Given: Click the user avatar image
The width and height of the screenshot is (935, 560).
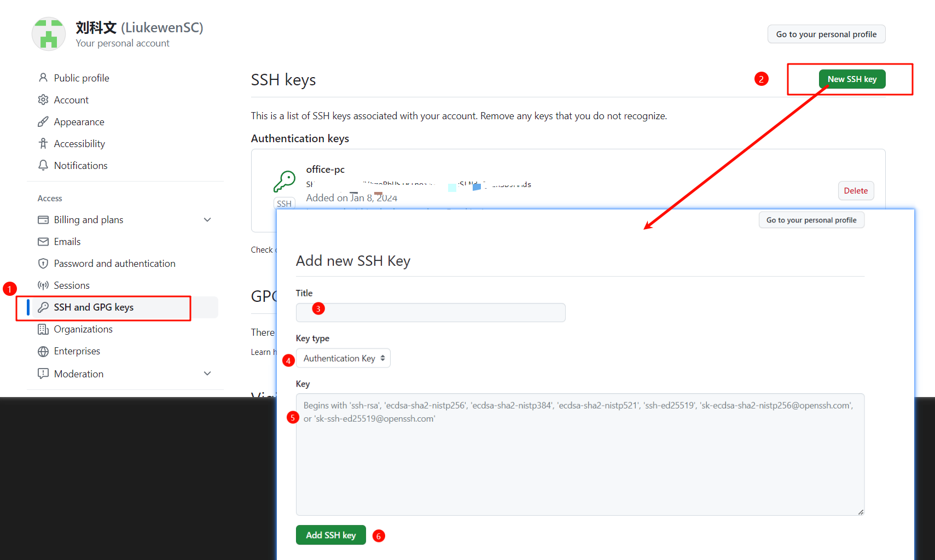Looking at the screenshot, I should click(49, 34).
